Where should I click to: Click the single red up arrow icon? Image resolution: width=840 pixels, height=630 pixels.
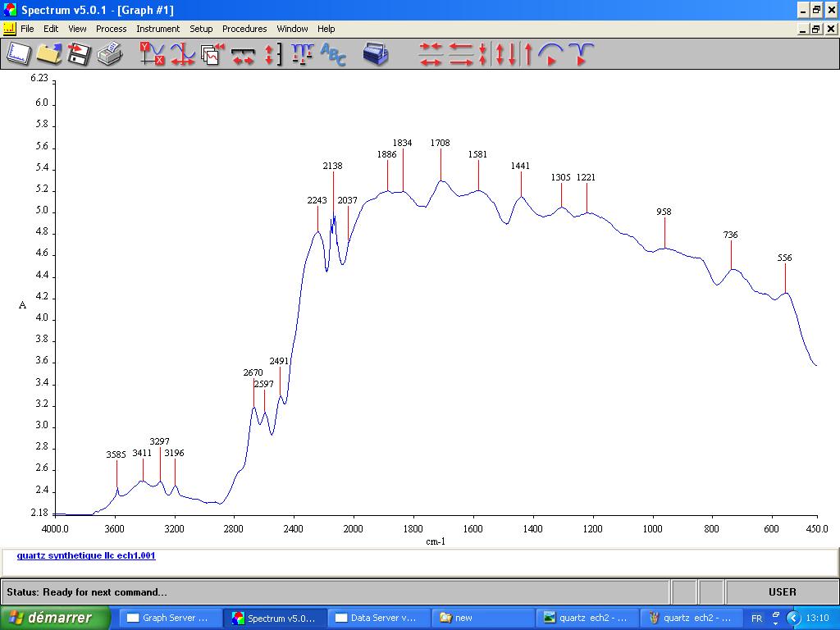click(528, 54)
